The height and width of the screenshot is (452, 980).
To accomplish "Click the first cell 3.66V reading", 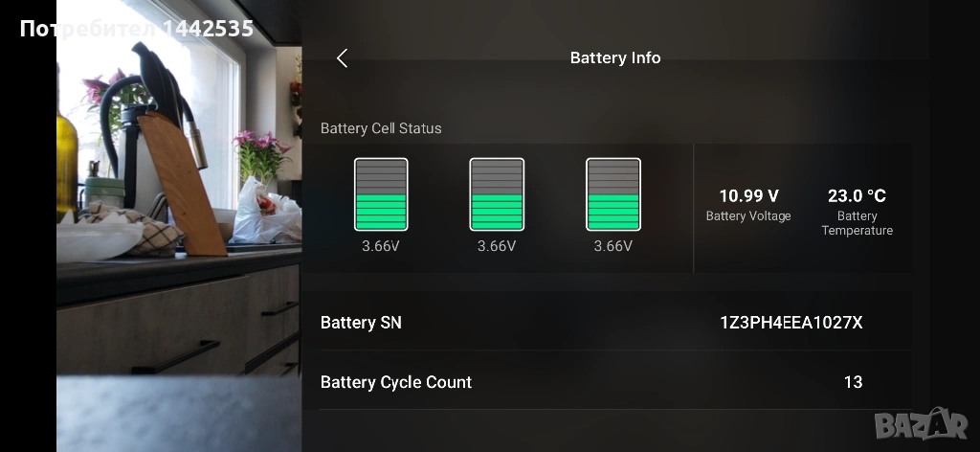I will tap(381, 246).
